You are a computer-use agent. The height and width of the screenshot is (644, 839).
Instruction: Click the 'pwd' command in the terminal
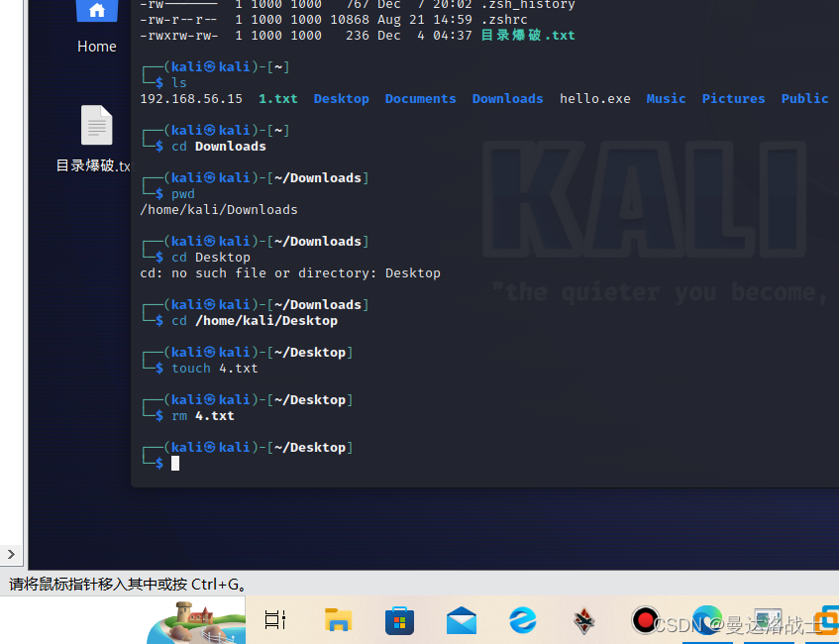[x=183, y=194]
